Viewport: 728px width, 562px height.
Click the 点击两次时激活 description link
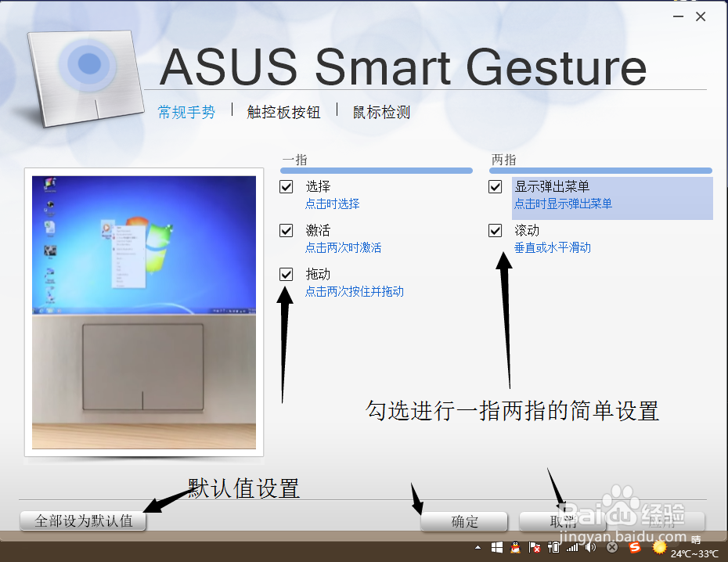[x=343, y=247]
